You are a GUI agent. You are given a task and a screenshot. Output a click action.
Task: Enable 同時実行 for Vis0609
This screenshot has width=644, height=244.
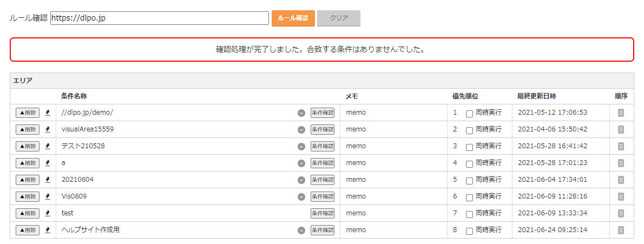pyautogui.click(x=469, y=198)
